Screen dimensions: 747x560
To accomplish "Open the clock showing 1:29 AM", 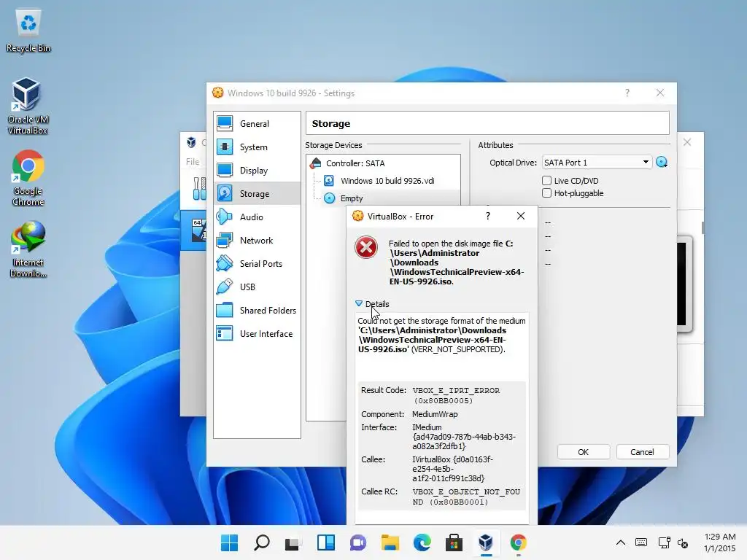I will point(720,542).
